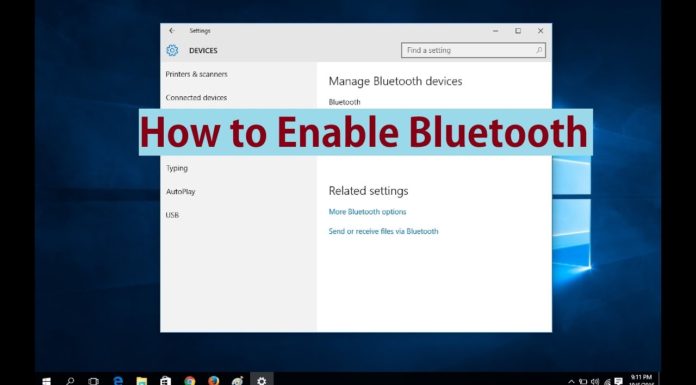Click the DEVICES header text
696x385 pixels.
coord(203,51)
